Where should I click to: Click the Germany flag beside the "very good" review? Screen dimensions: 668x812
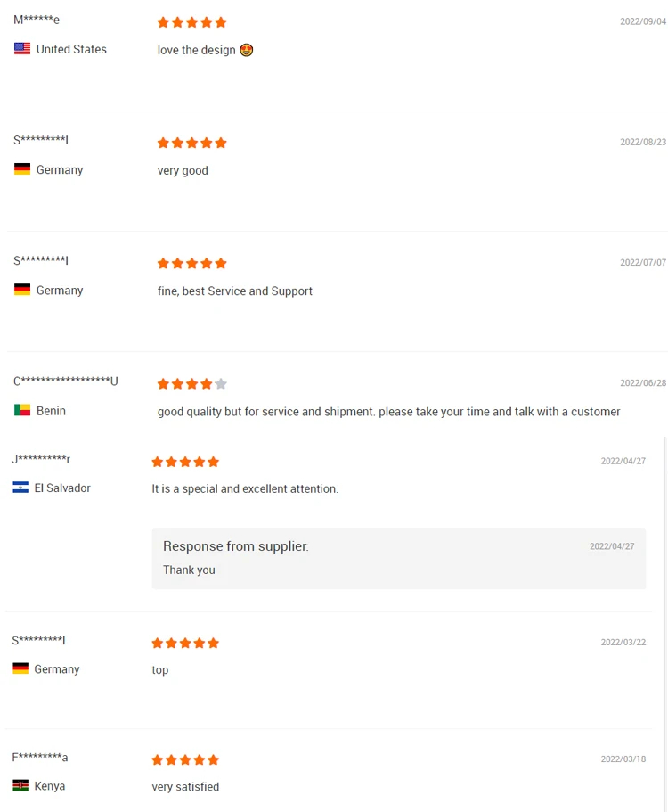click(22, 169)
